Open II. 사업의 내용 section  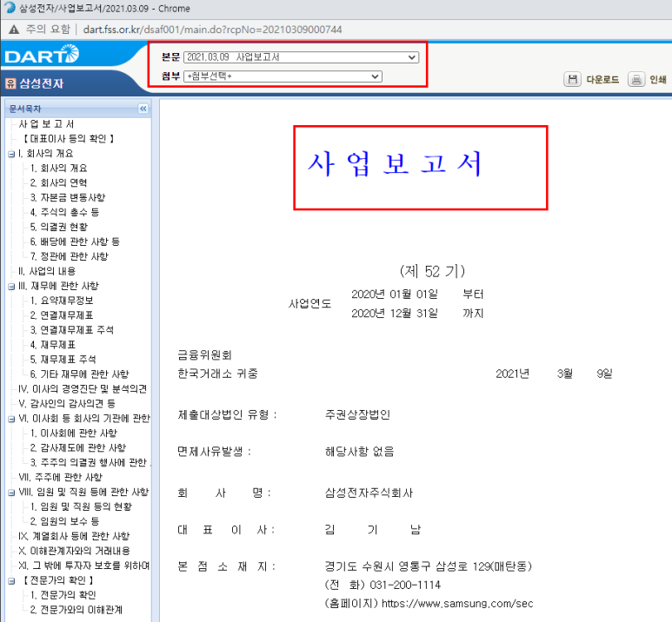pyautogui.click(x=47, y=271)
